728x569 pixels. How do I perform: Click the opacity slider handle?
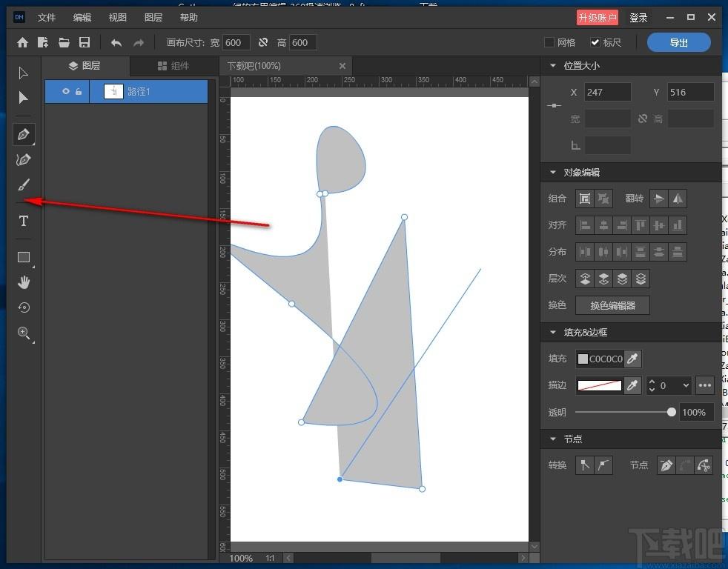(x=672, y=412)
